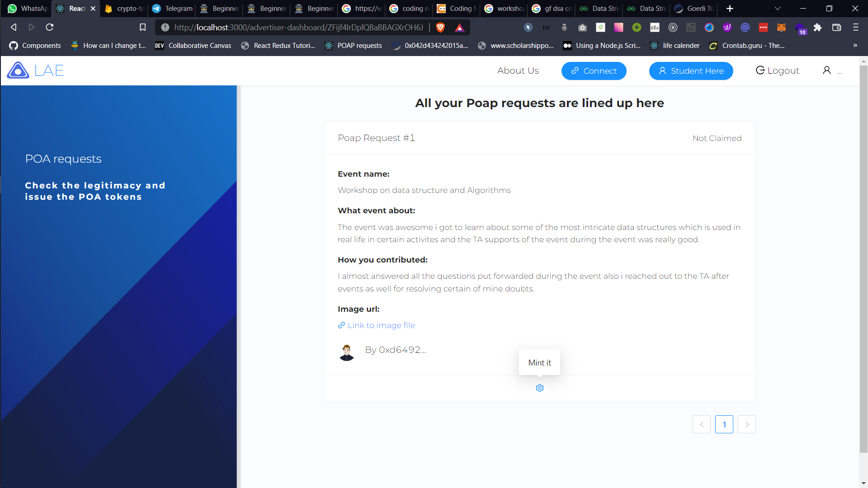Open the tab search dropdown arrow
868x488 pixels.
pyautogui.click(x=778, y=9)
